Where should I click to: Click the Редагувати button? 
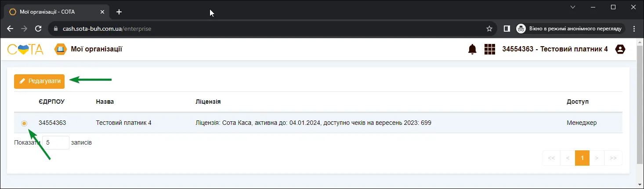pyautogui.click(x=39, y=81)
